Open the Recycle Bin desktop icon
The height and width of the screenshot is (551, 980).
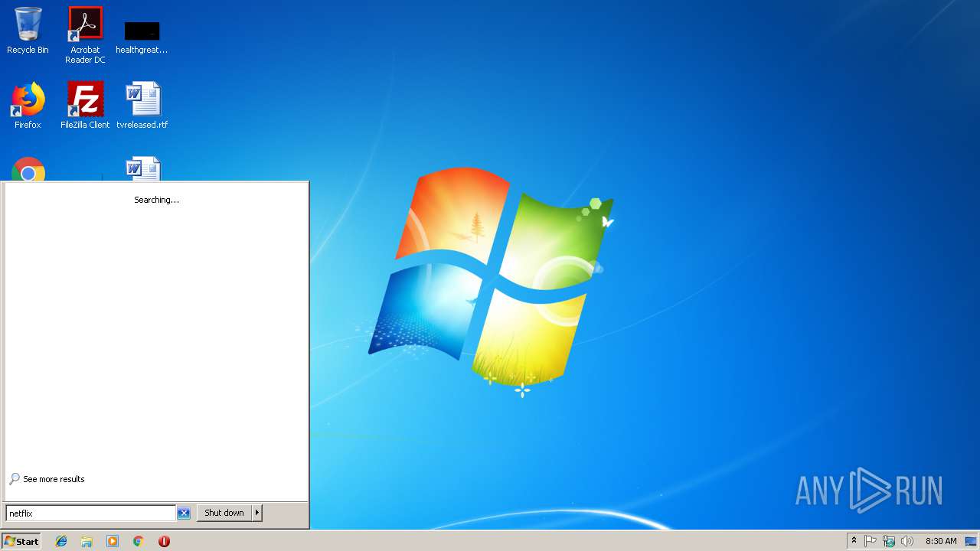[28, 31]
